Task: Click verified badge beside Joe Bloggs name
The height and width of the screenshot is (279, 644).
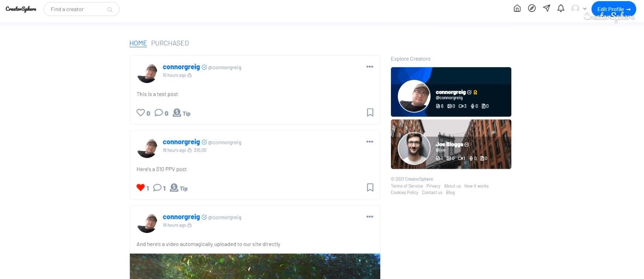Action: [467, 145]
